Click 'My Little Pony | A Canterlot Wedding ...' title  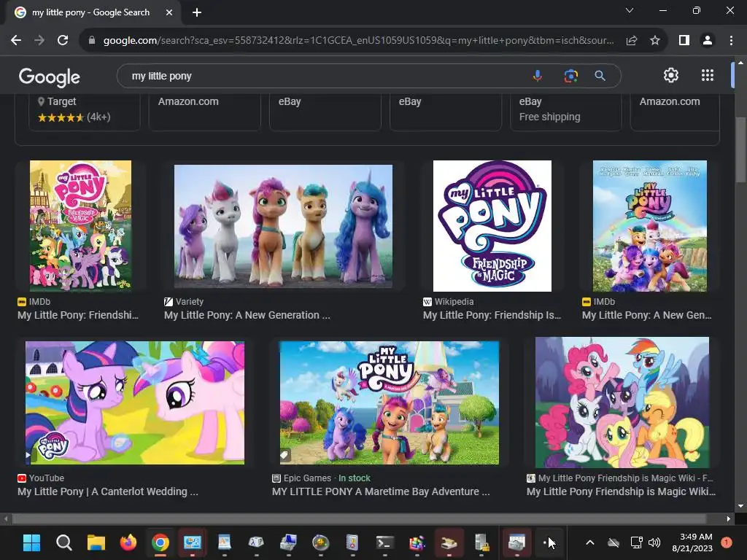pyautogui.click(x=108, y=491)
